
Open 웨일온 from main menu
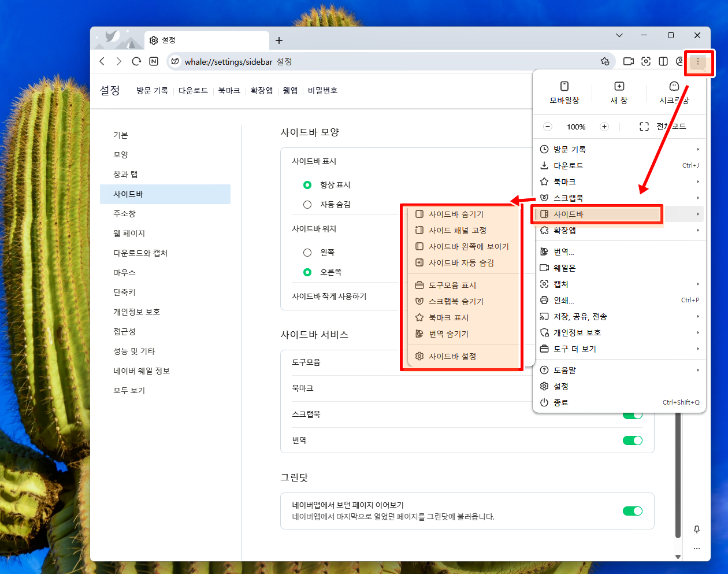click(x=619, y=268)
